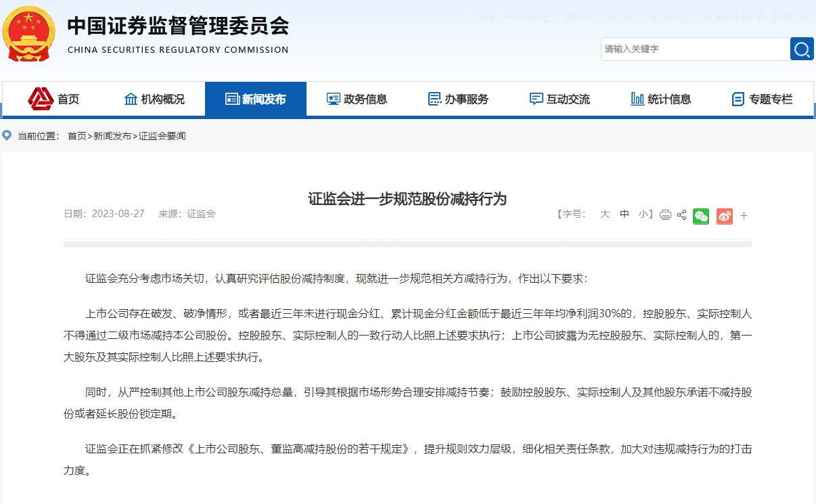Open the 政务信息 navigation item

357,99
